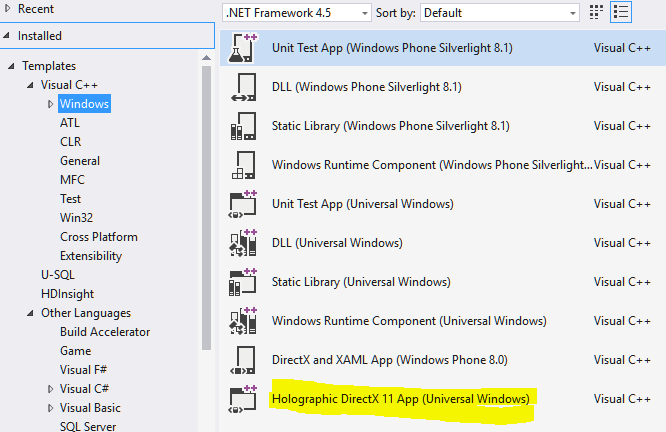The width and height of the screenshot is (666, 432).
Task: Expand the Recent section
Action: point(7,8)
